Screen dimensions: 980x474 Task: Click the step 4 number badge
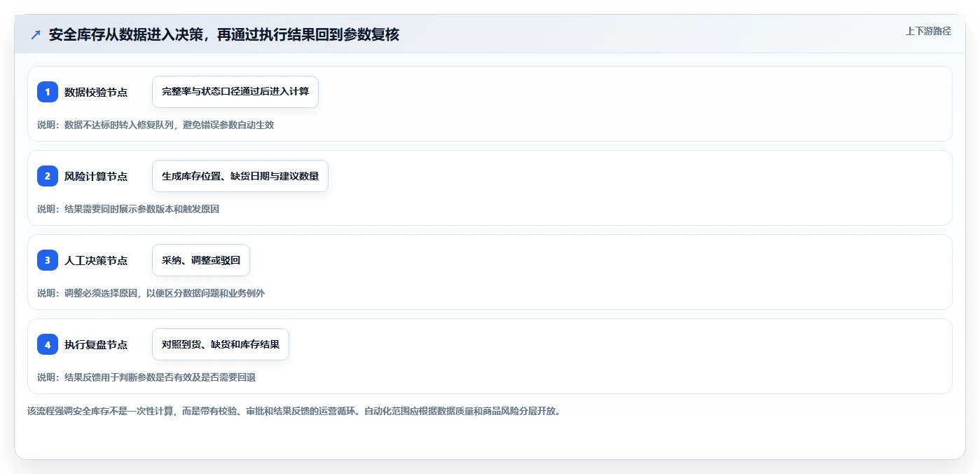pyautogui.click(x=48, y=344)
